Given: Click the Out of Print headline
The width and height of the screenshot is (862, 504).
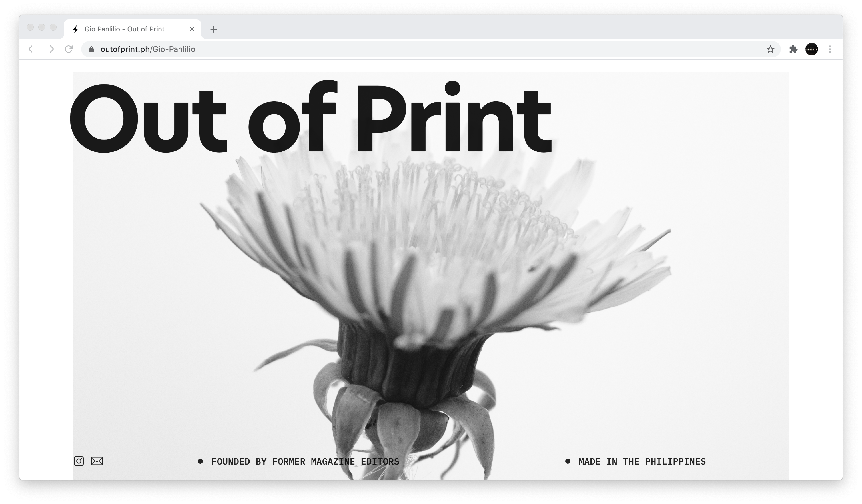Looking at the screenshot, I should point(310,118).
